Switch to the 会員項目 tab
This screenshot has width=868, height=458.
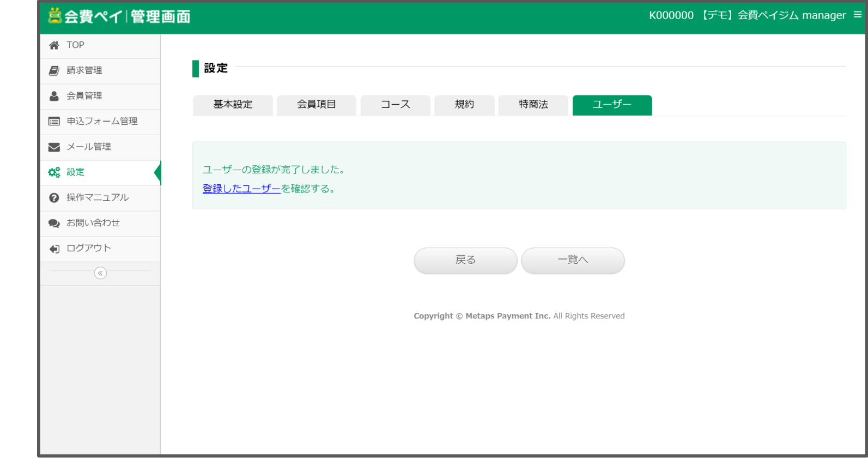click(317, 105)
